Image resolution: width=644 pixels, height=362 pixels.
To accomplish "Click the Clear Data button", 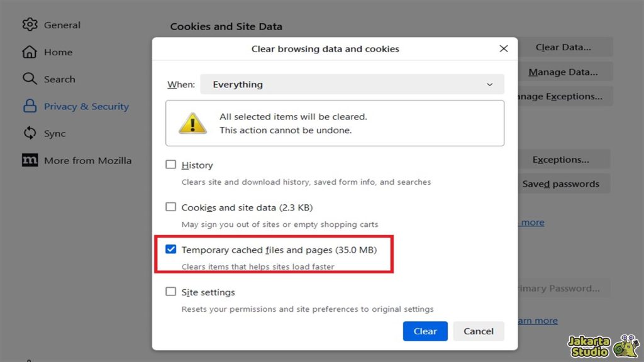I will (562, 47).
